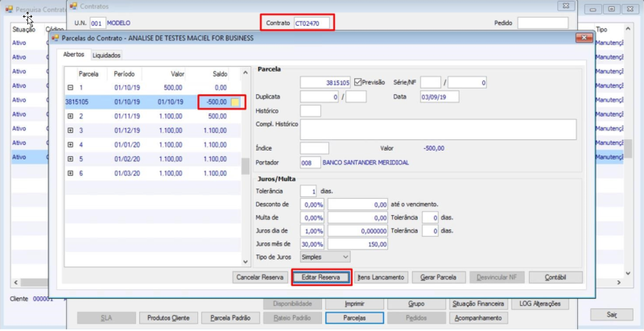Collapse parcela 1 tree row
644x331 pixels.
(x=70, y=88)
